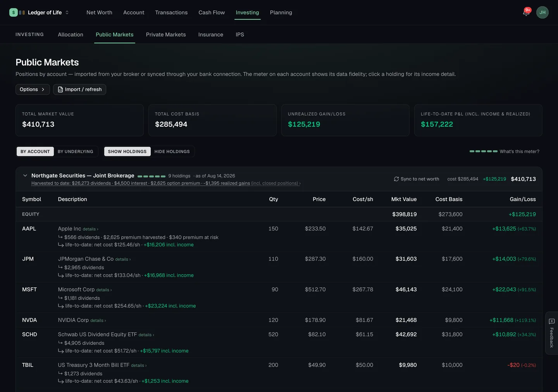Open Cash Flow in top navigation
This screenshot has width=558, height=392.
tap(212, 12)
